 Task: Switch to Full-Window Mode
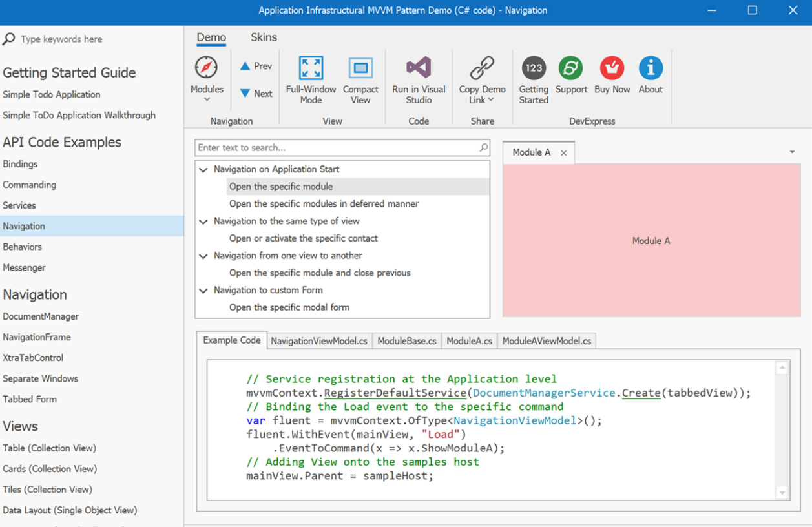point(311,80)
